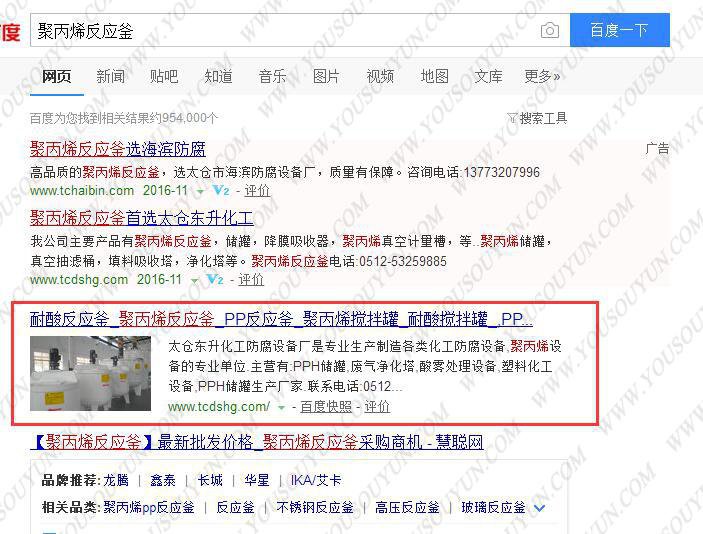The width and height of the screenshot is (703, 534).
Task: Open the 图片 tab
Action: point(326,76)
